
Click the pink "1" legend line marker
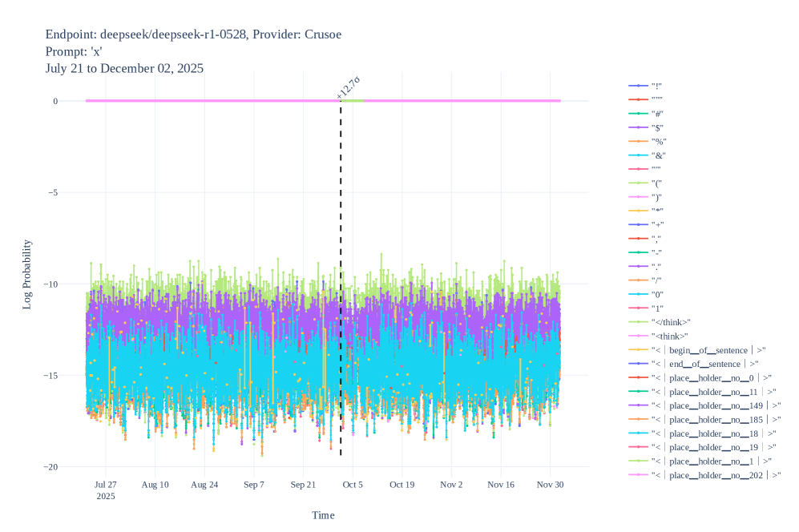point(638,308)
